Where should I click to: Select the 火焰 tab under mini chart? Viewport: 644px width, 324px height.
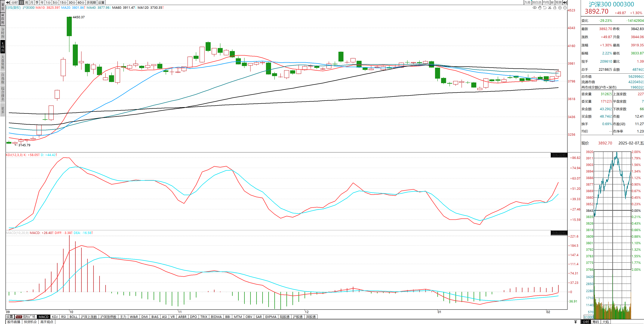click(x=605, y=322)
